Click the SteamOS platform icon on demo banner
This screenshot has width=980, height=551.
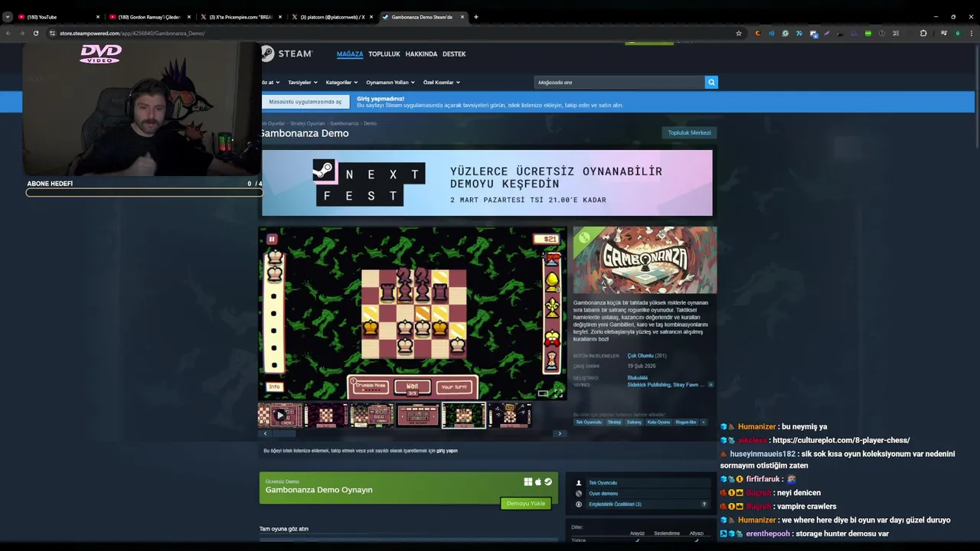[x=548, y=482]
